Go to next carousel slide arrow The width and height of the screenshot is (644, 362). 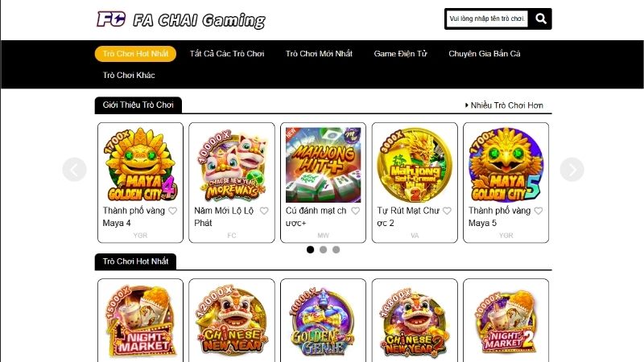572,169
